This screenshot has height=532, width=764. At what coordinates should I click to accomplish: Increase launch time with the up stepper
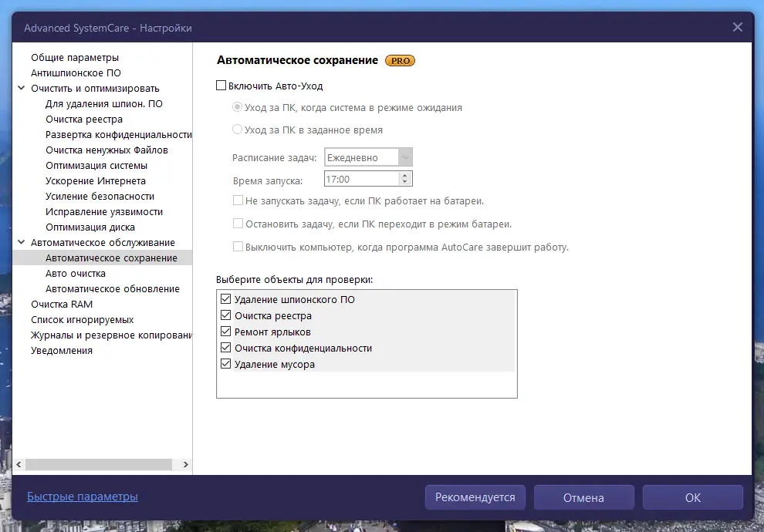pos(404,174)
